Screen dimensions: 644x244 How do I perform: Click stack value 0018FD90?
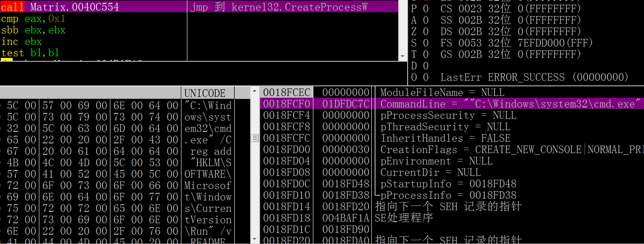tap(346, 229)
